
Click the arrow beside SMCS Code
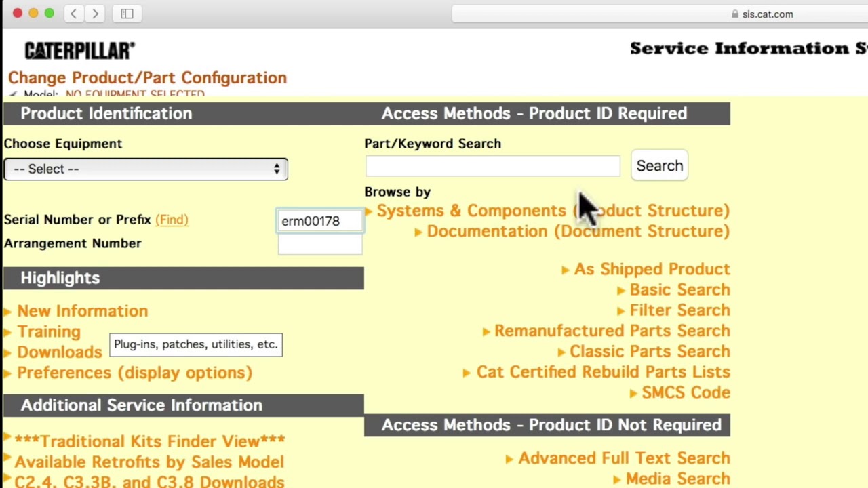(633, 393)
